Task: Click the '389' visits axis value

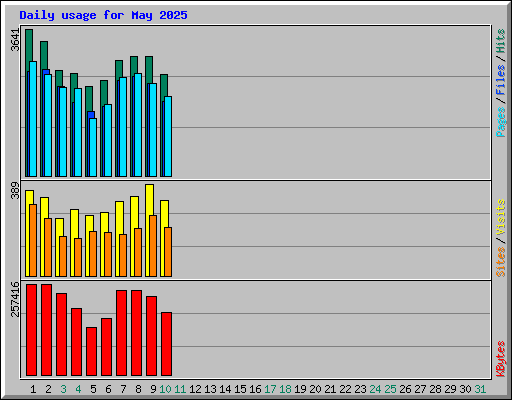Action: (x=15, y=190)
